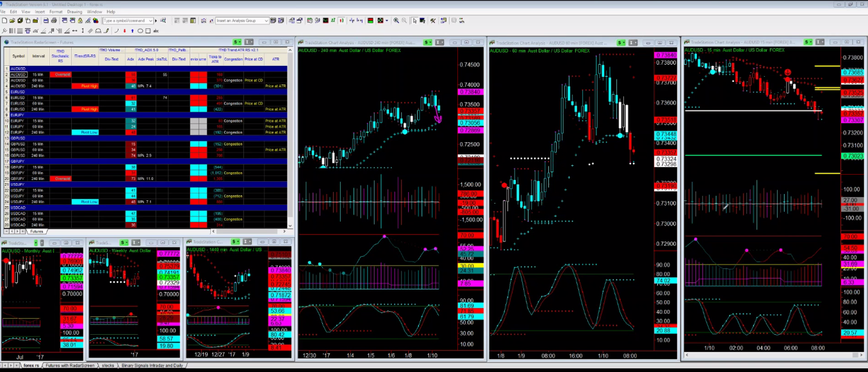Click the Futures sheet tab in RadarScreen
The width and height of the screenshot is (868, 372).
(36, 232)
